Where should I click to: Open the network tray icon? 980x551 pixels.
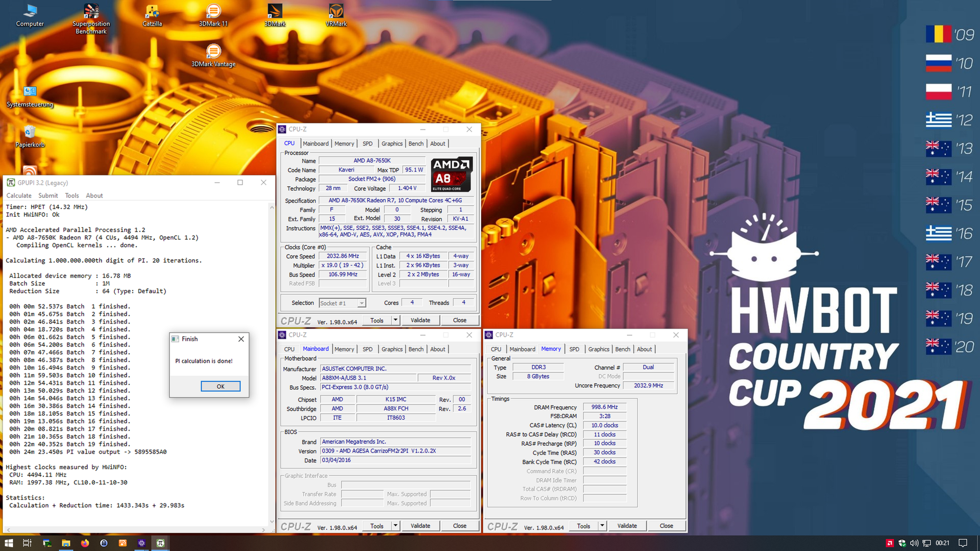click(x=926, y=543)
